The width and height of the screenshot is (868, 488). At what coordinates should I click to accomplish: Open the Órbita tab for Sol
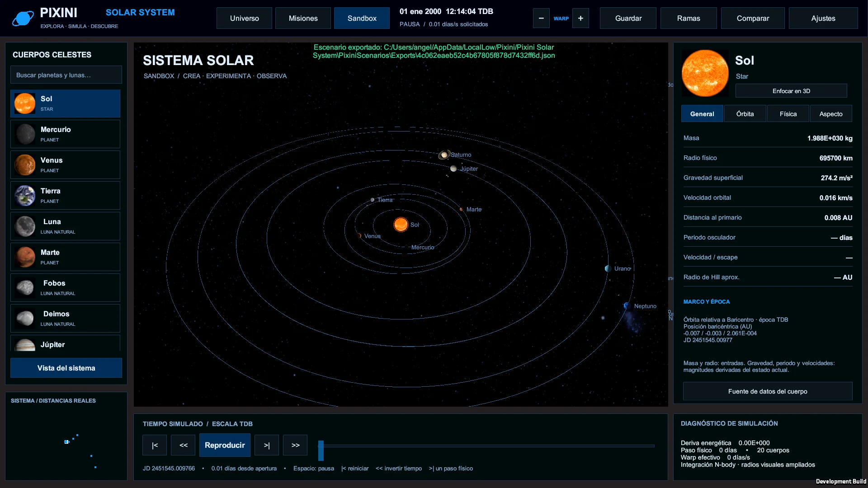click(x=745, y=114)
